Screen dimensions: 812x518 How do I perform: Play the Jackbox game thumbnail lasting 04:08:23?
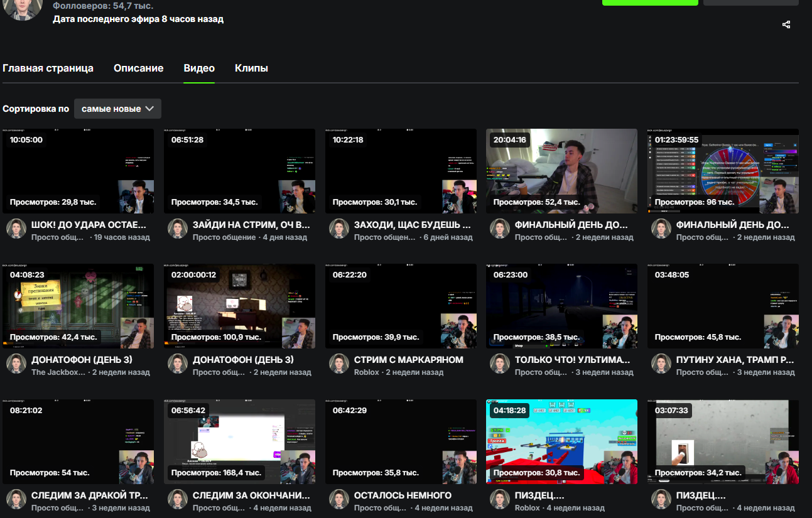[x=78, y=306]
